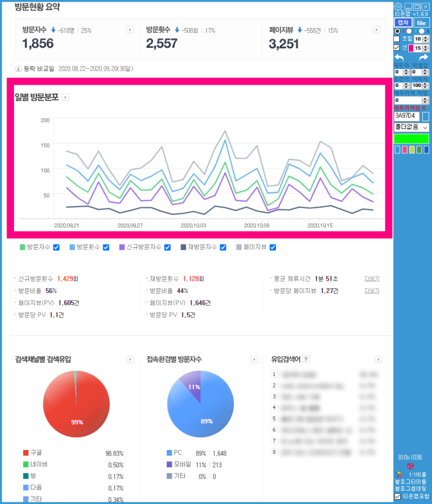The image size is (432, 504).
Task: Click the pink cube icon
Action: pos(410,466)
